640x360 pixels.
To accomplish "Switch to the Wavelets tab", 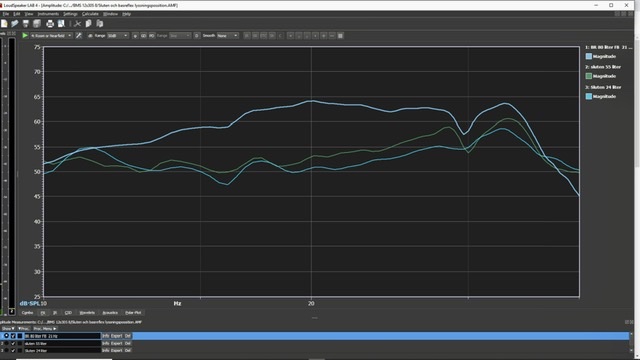I will [x=87, y=313].
